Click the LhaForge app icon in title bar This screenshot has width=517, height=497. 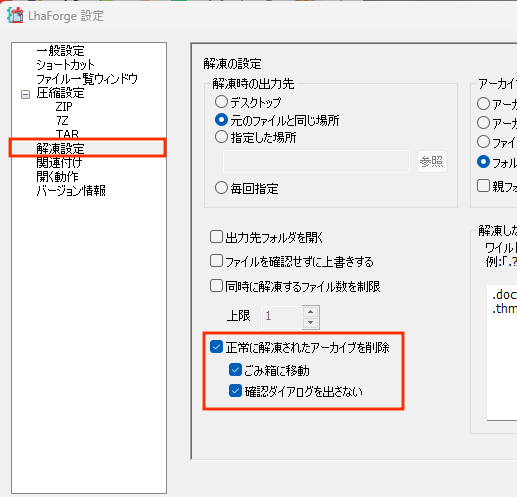(x=16, y=15)
